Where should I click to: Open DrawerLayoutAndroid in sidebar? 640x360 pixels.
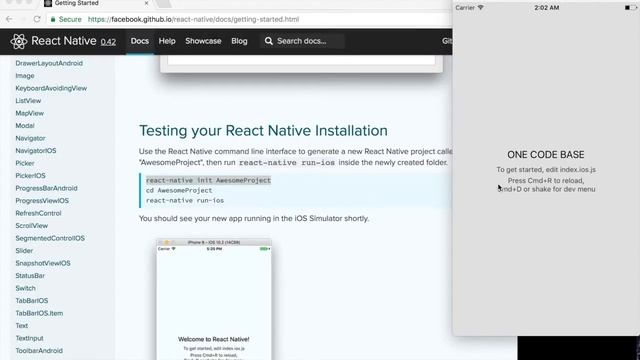pos(49,63)
